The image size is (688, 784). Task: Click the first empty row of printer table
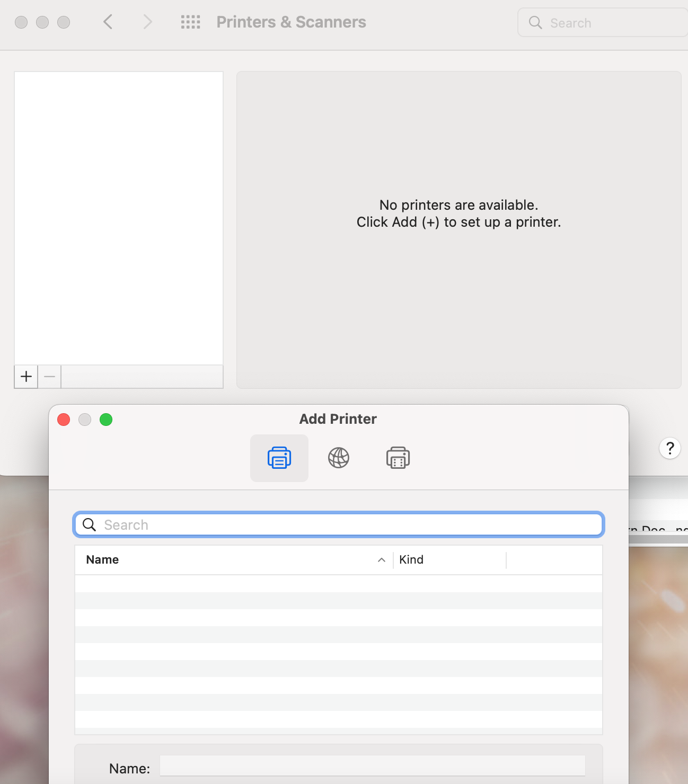click(338, 584)
